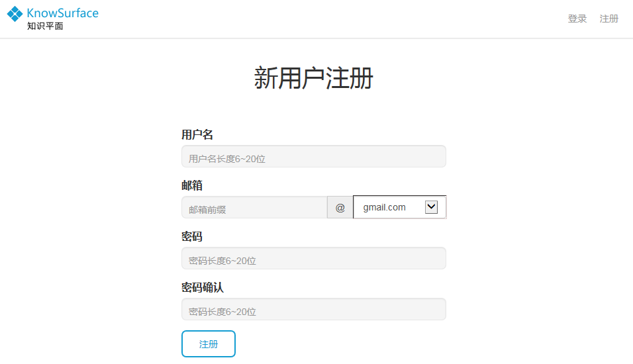Focus the 密码确认 confirm password field
This screenshot has width=633, height=364.
tap(313, 310)
